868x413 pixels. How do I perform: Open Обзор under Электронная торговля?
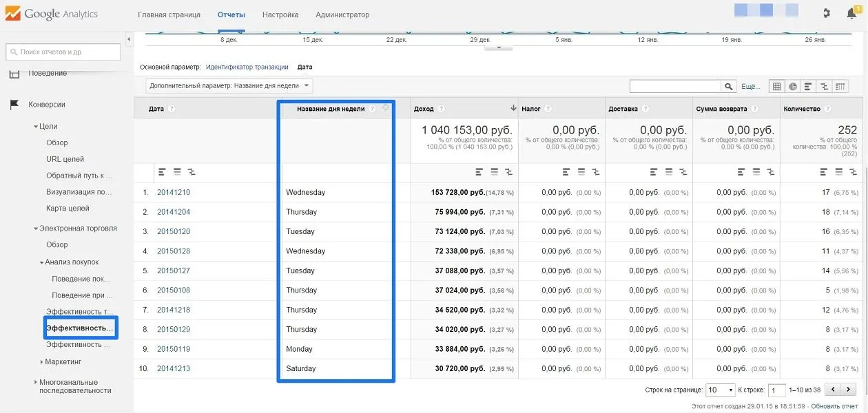pyautogui.click(x=57, y=245)
